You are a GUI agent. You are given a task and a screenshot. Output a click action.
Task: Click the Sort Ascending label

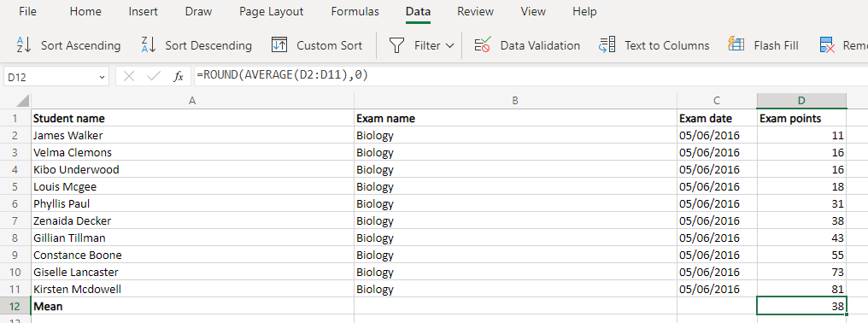81,45
